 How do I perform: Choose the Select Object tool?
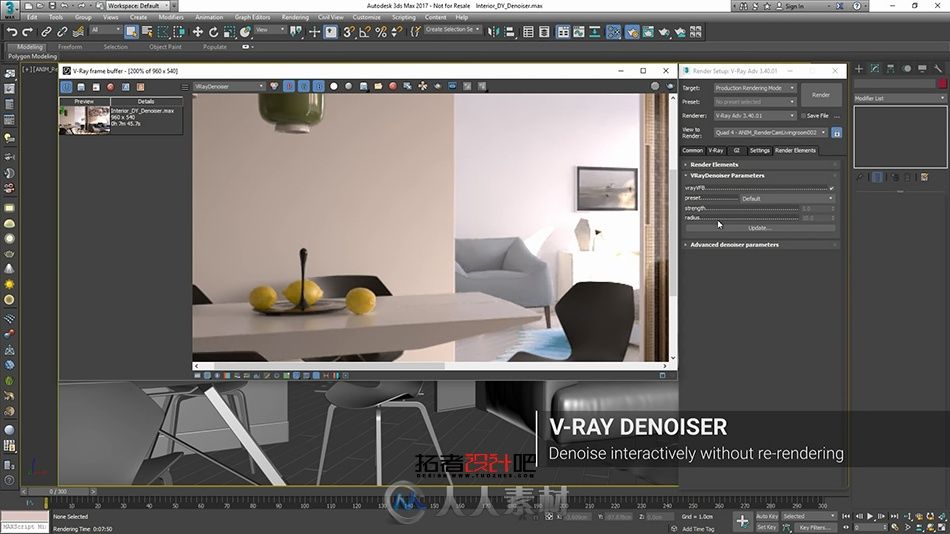[x=131, y=32]
